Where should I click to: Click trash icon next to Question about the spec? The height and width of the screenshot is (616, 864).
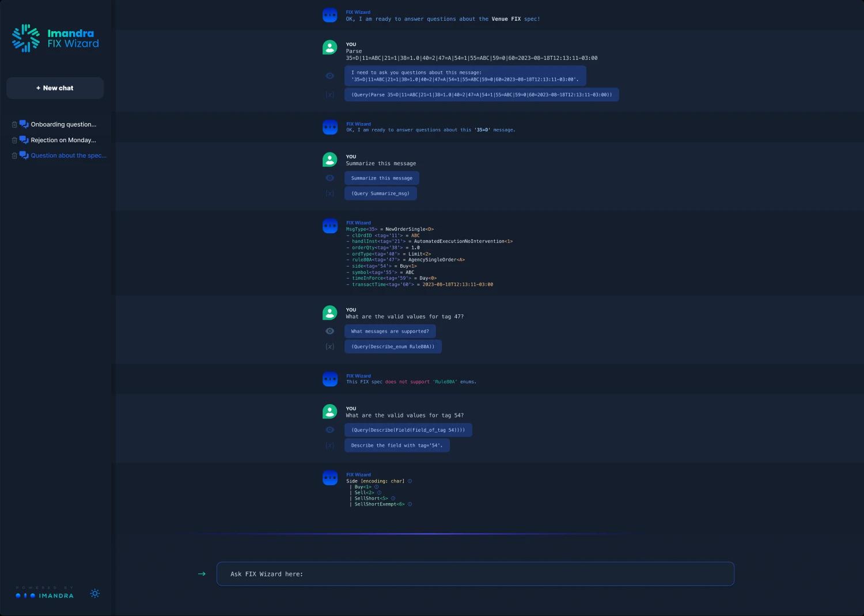[14, 155]
